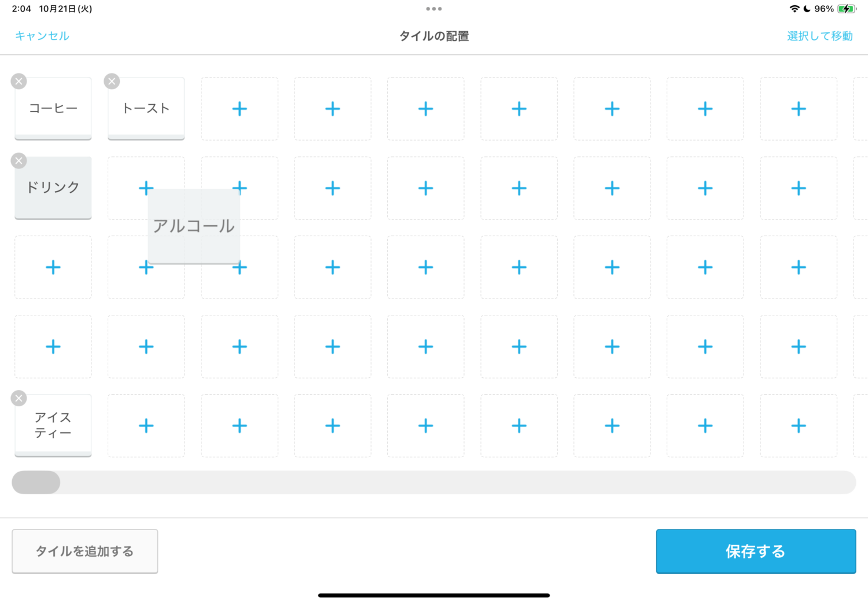Tap the アルコール floating tile
The width and height of the screenshot is (868, 603).
(x=194, y=226)
